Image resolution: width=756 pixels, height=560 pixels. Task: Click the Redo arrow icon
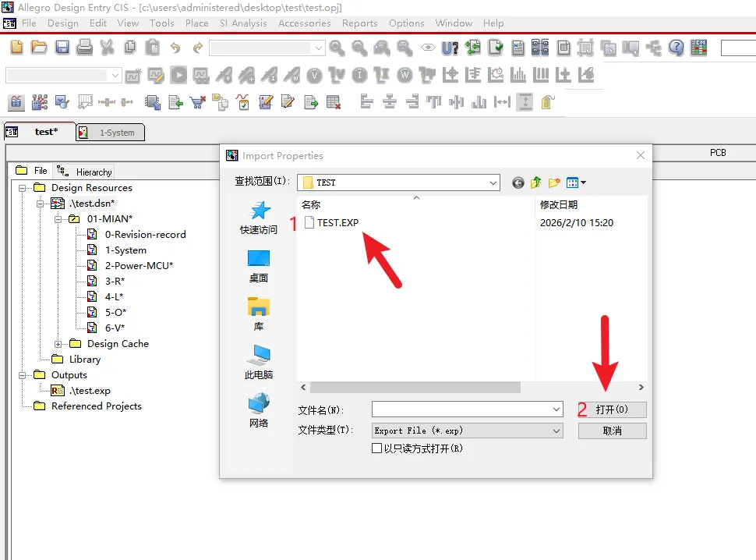point(198,48)
